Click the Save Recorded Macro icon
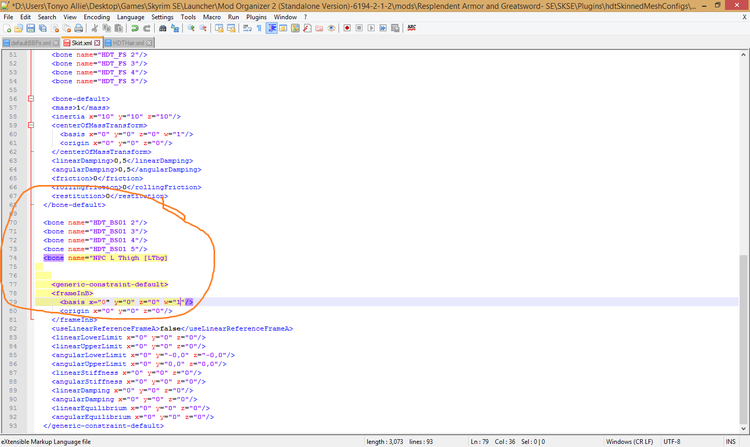The height and width of the screenshot is (447, 750). pos(395,29)
